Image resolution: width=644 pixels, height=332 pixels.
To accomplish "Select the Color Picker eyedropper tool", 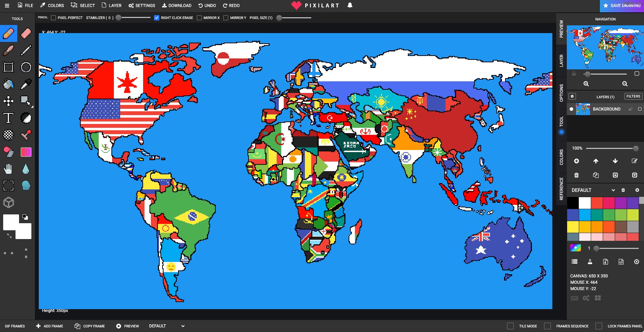I will tap(26, 84).
